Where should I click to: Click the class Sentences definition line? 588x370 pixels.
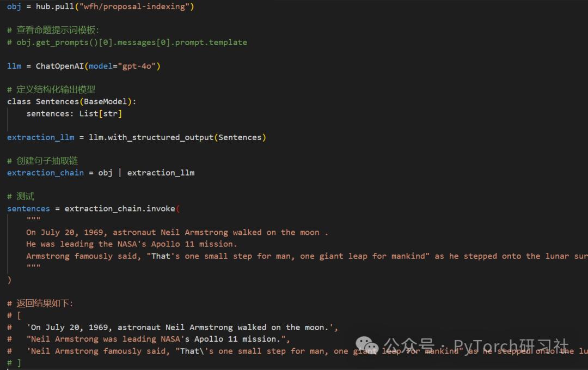coord(72,102)
